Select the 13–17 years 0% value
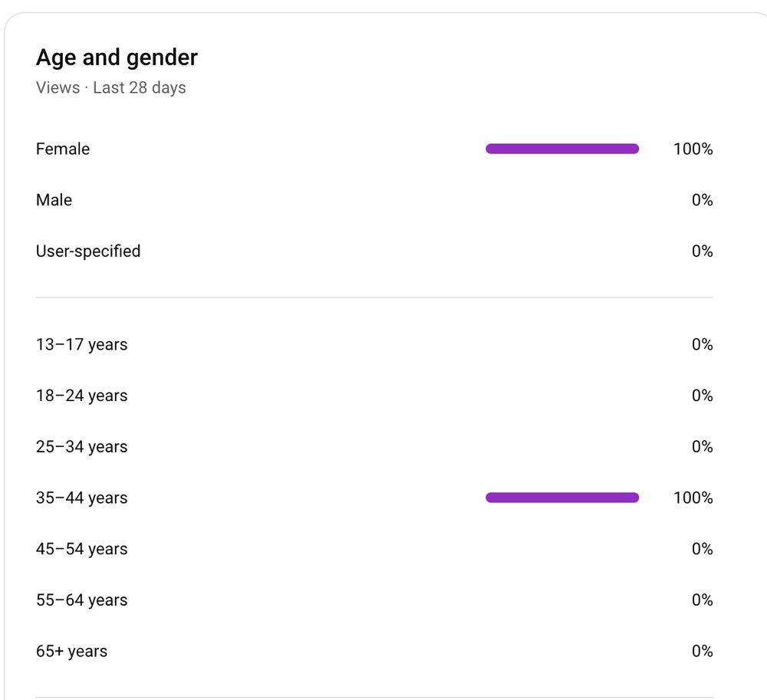 coord(702,344)
